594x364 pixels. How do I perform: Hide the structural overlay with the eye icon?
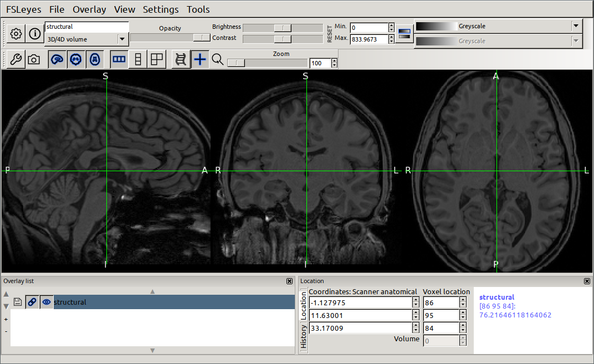pos(47,302)
